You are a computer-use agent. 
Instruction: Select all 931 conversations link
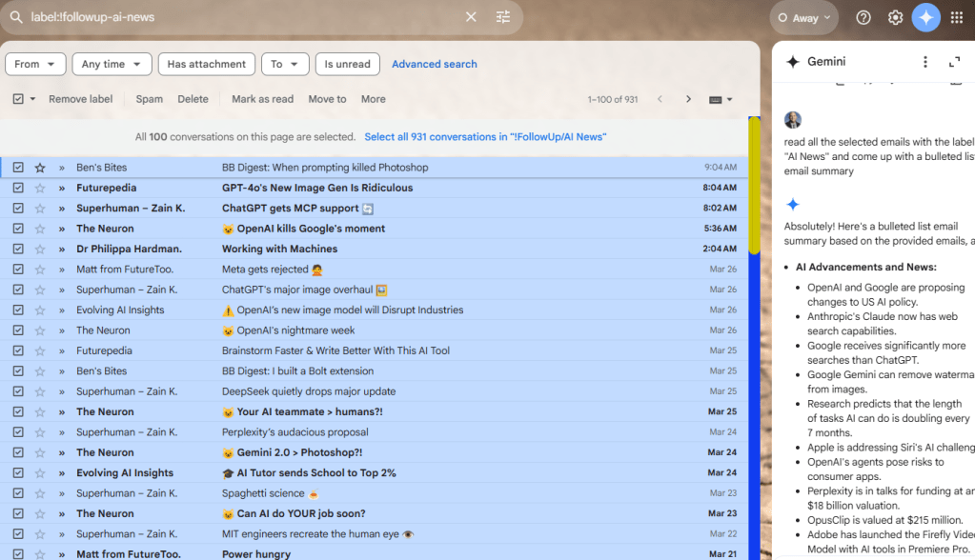point(485,137)
